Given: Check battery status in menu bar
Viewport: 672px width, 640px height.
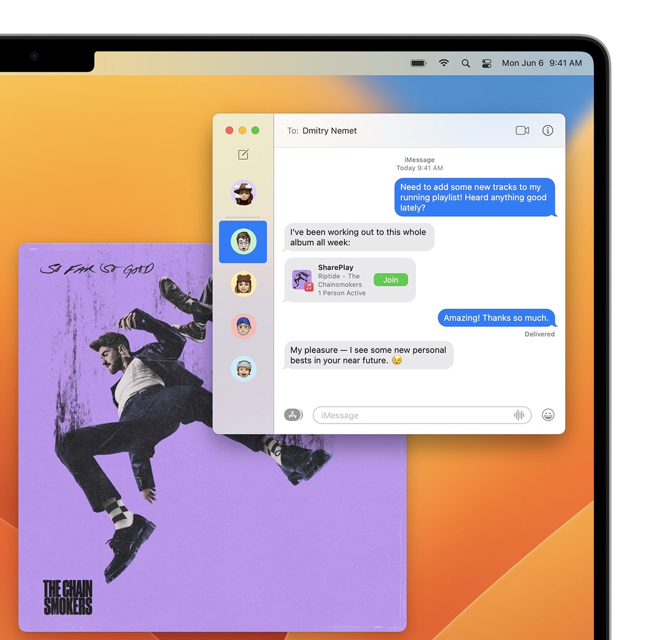Looking at the screenshot, I should point(419,63).
